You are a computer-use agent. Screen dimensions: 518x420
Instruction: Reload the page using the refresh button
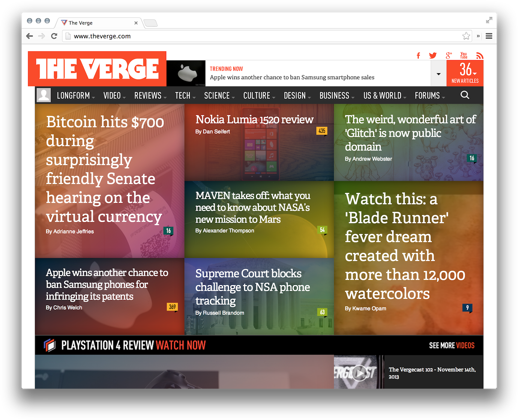pos(54,36)
